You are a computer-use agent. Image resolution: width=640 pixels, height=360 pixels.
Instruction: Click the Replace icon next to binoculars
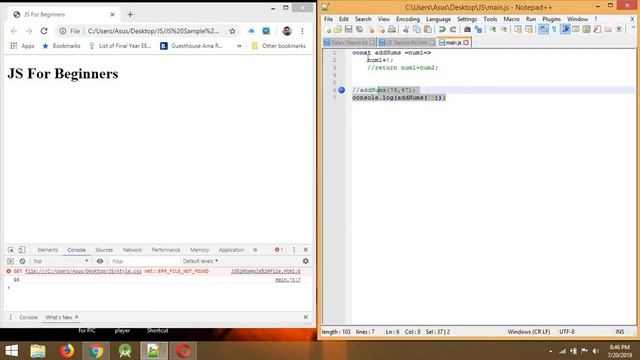[478, 29]
